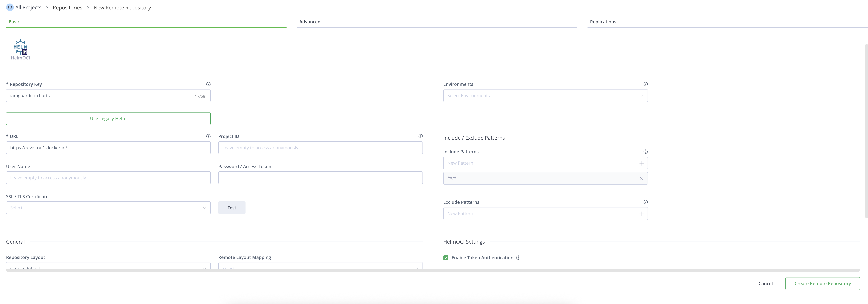Switch to the Replications tab
The width and height of the screenshot is (868, 304).
coord(603,21)
